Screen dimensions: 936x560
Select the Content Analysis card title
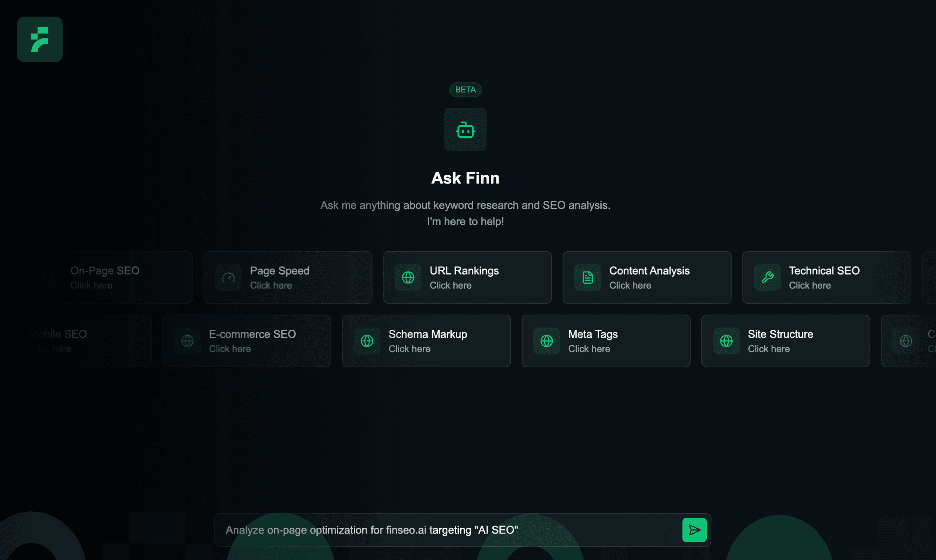(649, 270)
